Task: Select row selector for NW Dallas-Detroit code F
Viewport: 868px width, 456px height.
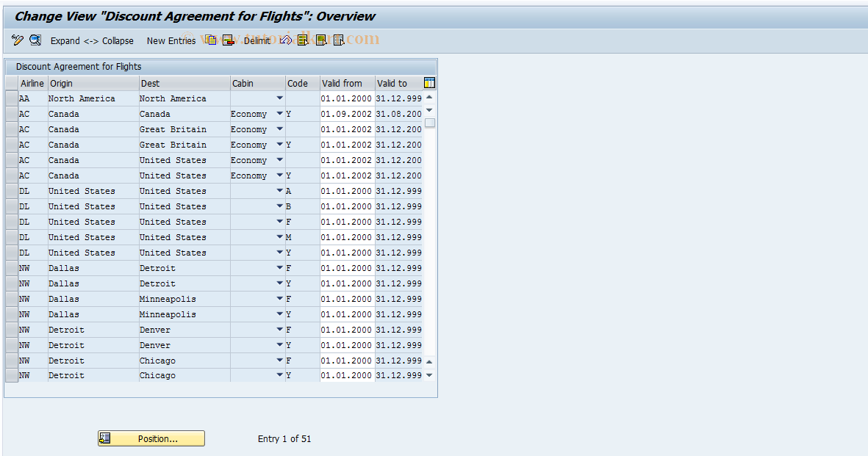Action: 12,268
